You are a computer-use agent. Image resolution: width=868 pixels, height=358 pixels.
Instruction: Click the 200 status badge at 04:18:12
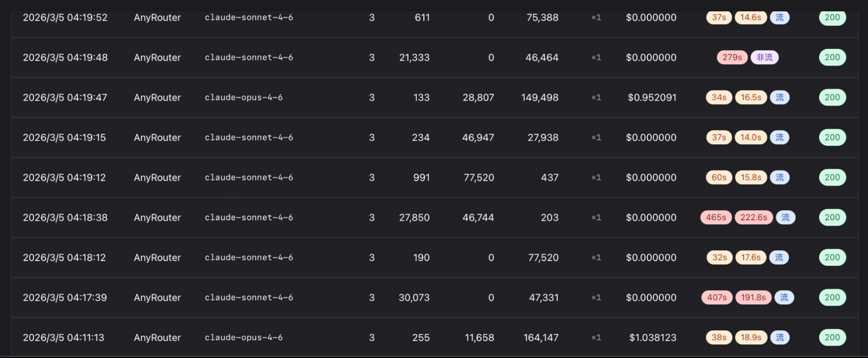[832, 258]
